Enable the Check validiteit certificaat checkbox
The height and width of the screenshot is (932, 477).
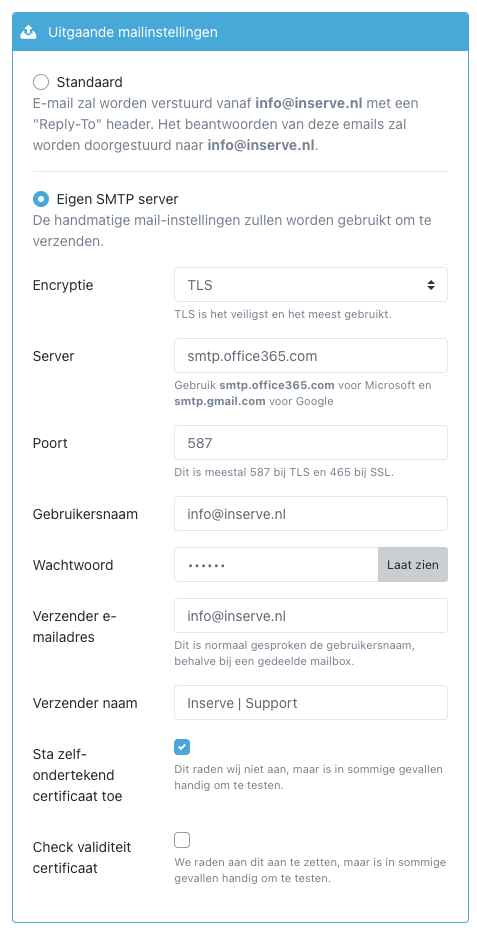coord(182,840)
